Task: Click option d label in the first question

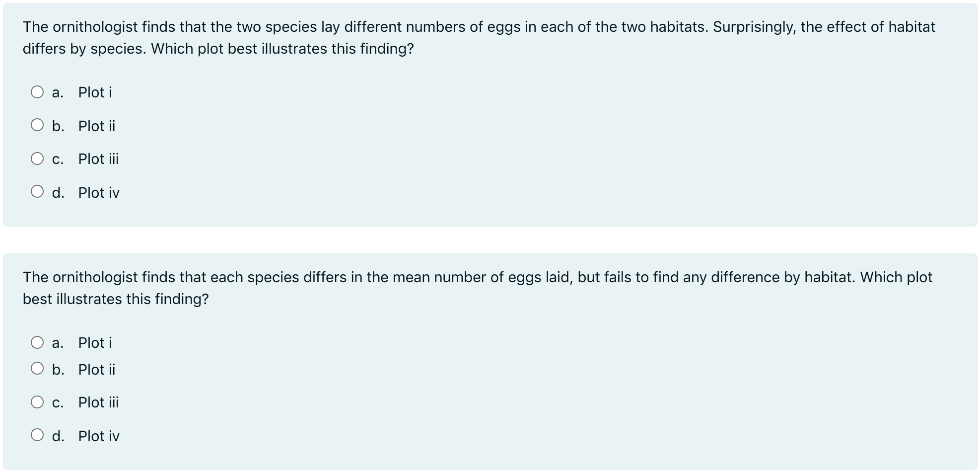Action: (59, 192)
